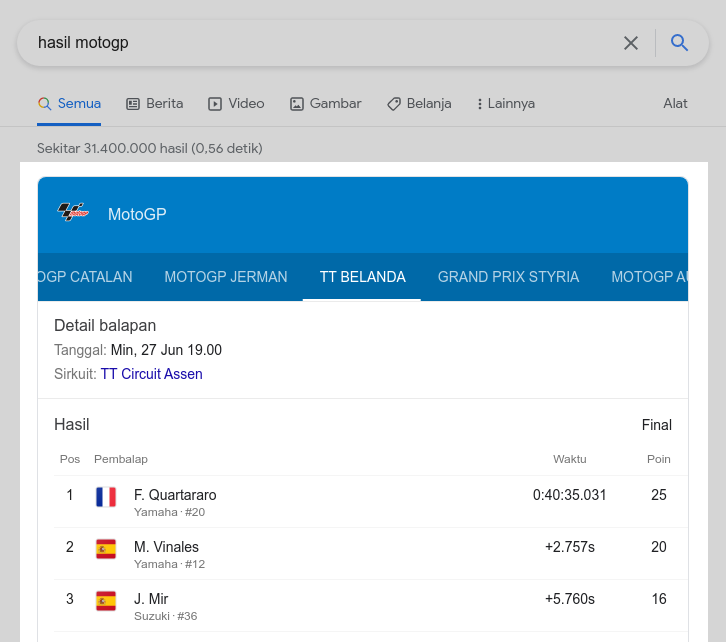Select the Grand Prix Styria tab
The height and width of the screenshot is (642, 726).
(508, 277)
